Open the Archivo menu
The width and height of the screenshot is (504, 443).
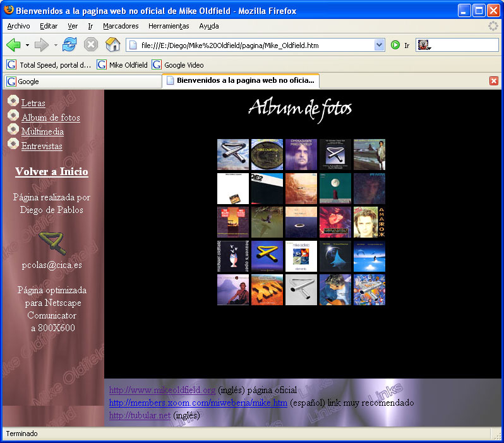[19, 26]
